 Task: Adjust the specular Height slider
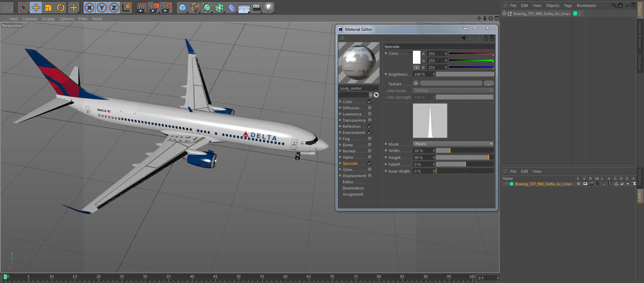(x=465, y=158)
